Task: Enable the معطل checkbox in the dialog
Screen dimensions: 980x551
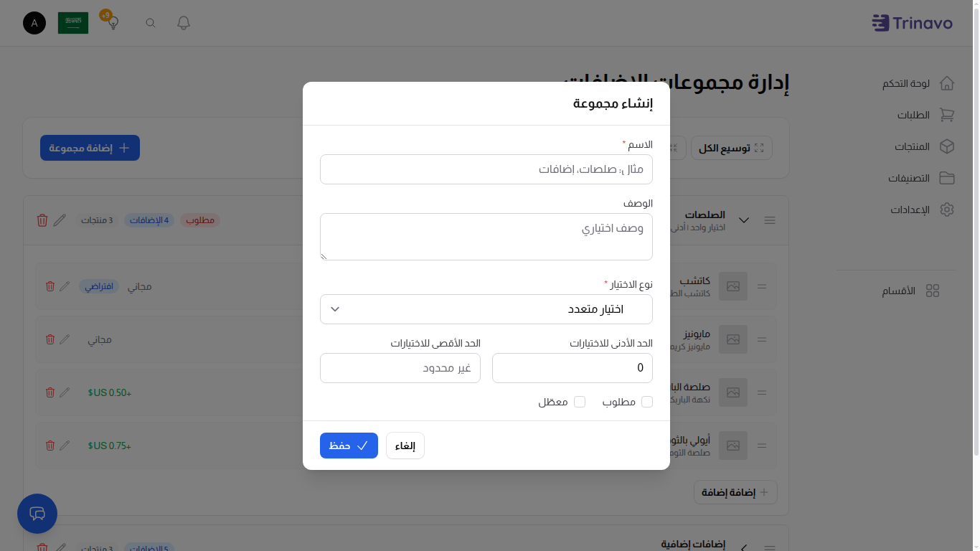Action: (x=581, y=402)
